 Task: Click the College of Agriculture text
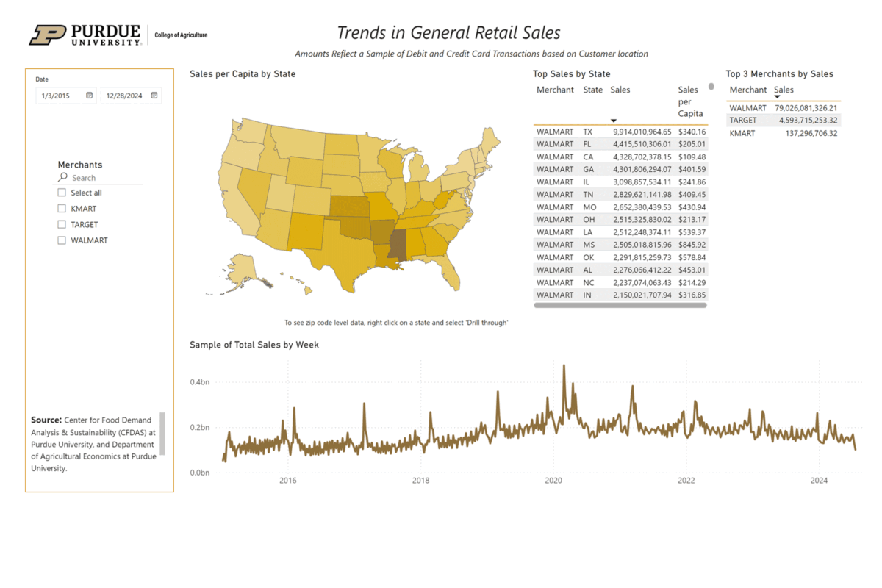(181, 35)
